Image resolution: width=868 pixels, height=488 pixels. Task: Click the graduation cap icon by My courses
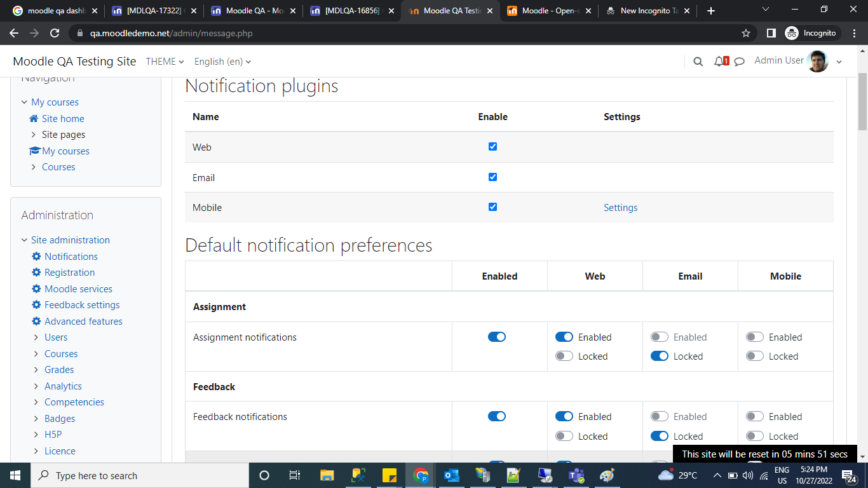(x=35, y=151)
